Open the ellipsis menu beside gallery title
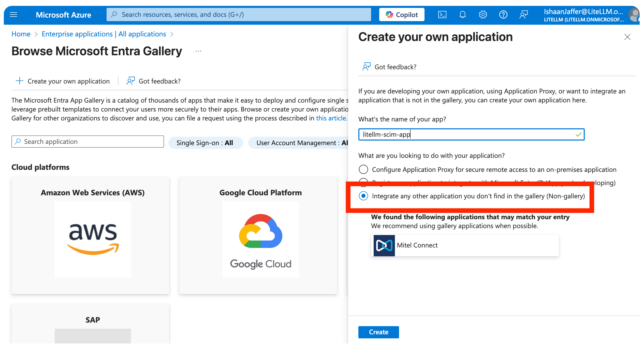Screen dimensions: 644x346 198,51
